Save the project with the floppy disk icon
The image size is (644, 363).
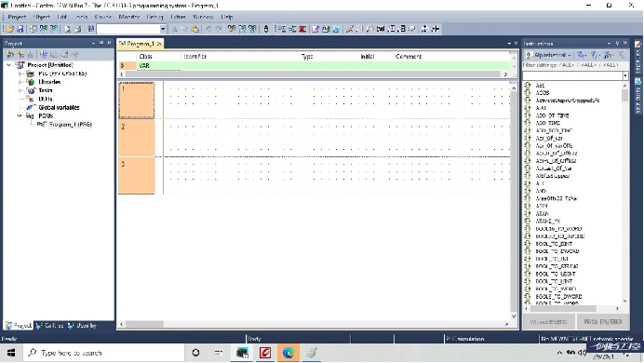(20, 29)
